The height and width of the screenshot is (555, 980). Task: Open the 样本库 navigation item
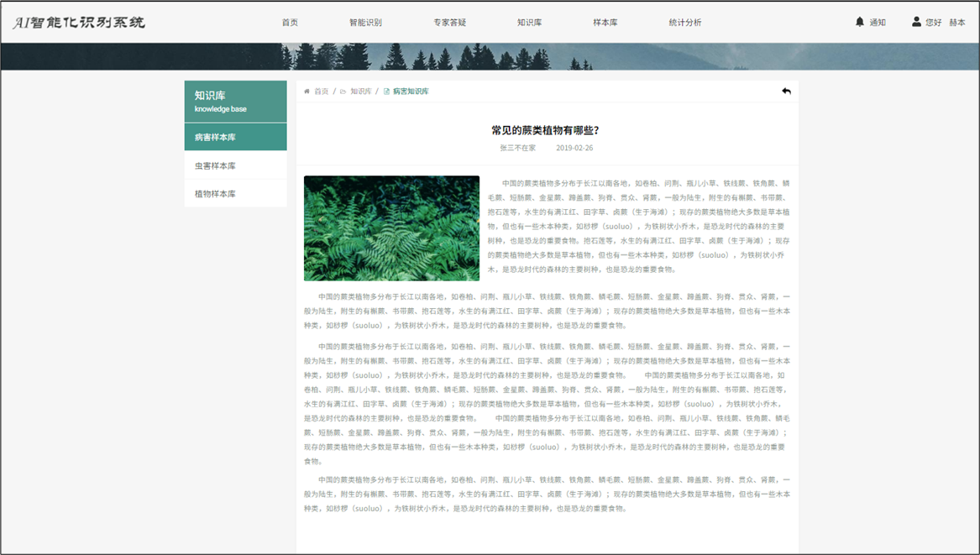pyautogui.click(x=605, y=23)
